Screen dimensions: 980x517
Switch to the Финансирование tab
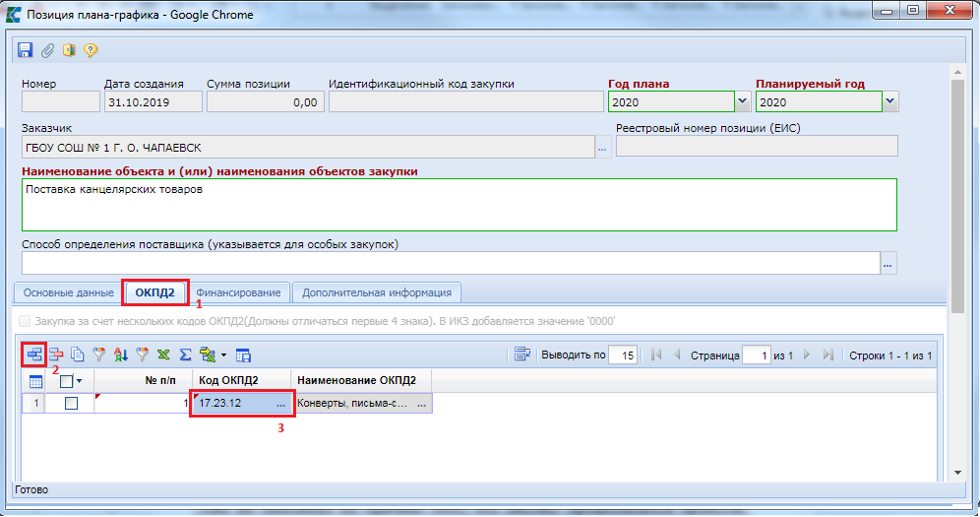pos(239,292)
